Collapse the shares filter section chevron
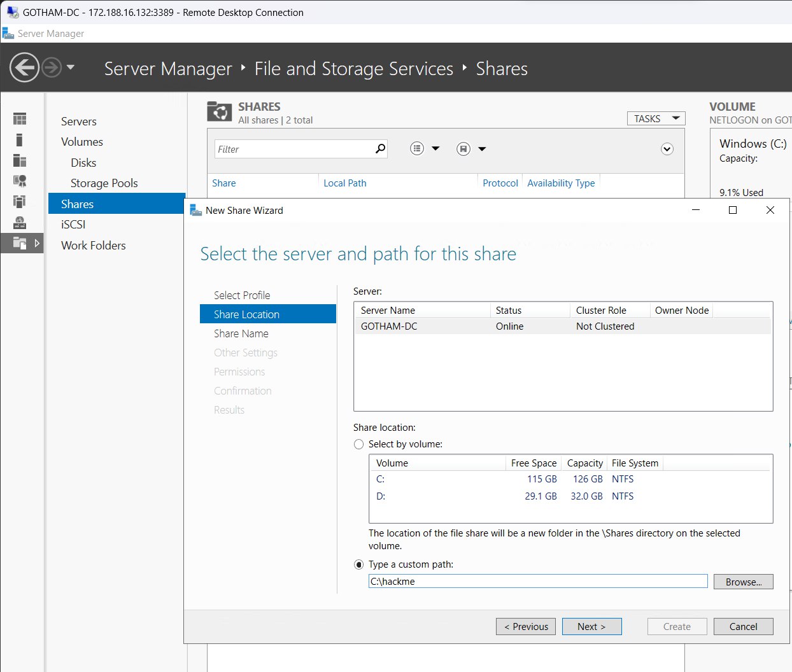This screenshot has width=792, height=672. coord(667,148)
